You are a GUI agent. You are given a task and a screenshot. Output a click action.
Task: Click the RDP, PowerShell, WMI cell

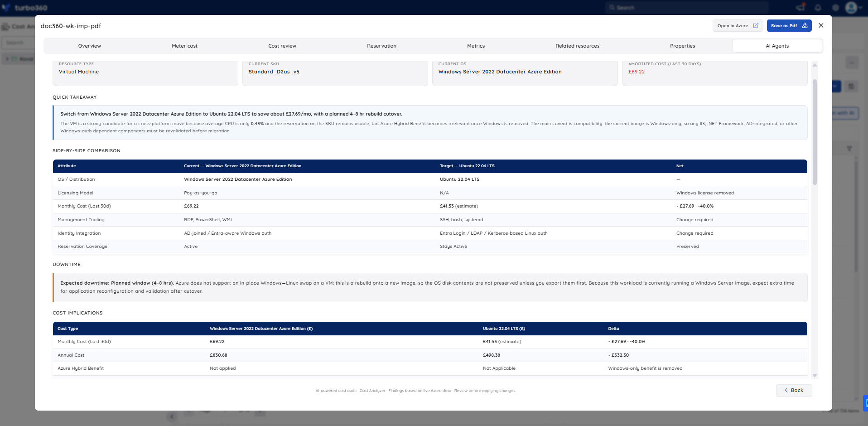coord(208,220)
